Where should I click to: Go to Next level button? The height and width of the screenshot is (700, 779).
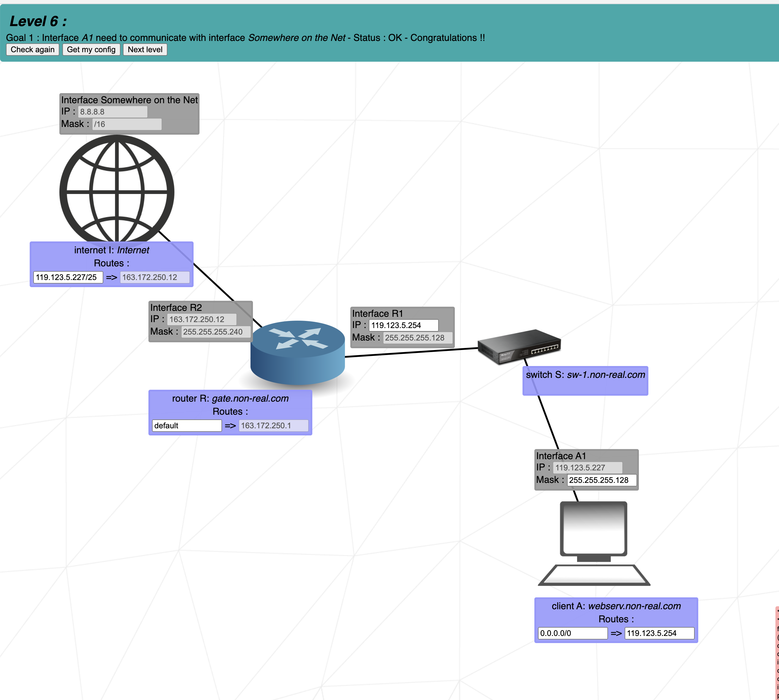click(x=145, y=50)
